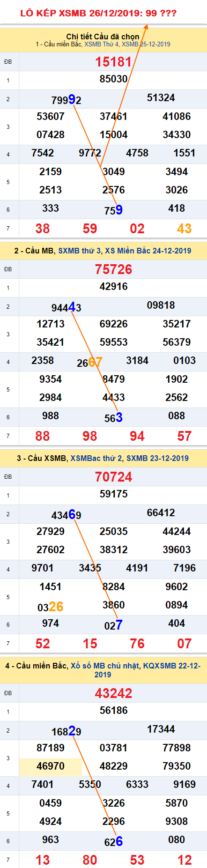Click sixth prize number 759
The image size is (207, 868).
[x=114, y=210]
